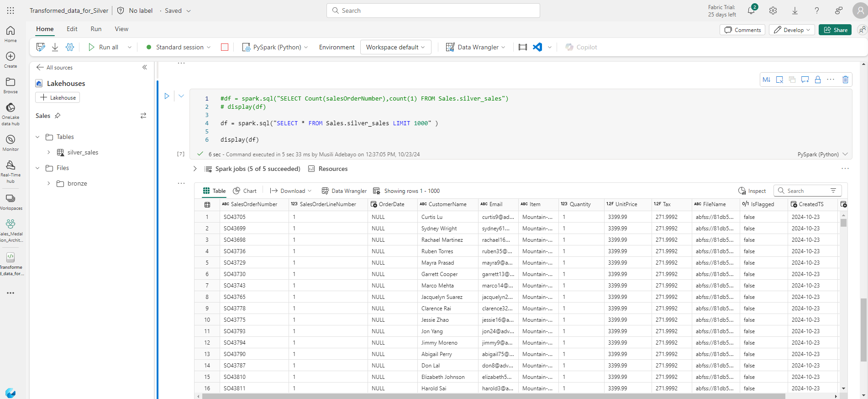The height and width of the screenshot is (399, 868).
Task: Switch to the Home ribbon tab
Action: pyautogui.click(x=45, y=29)
